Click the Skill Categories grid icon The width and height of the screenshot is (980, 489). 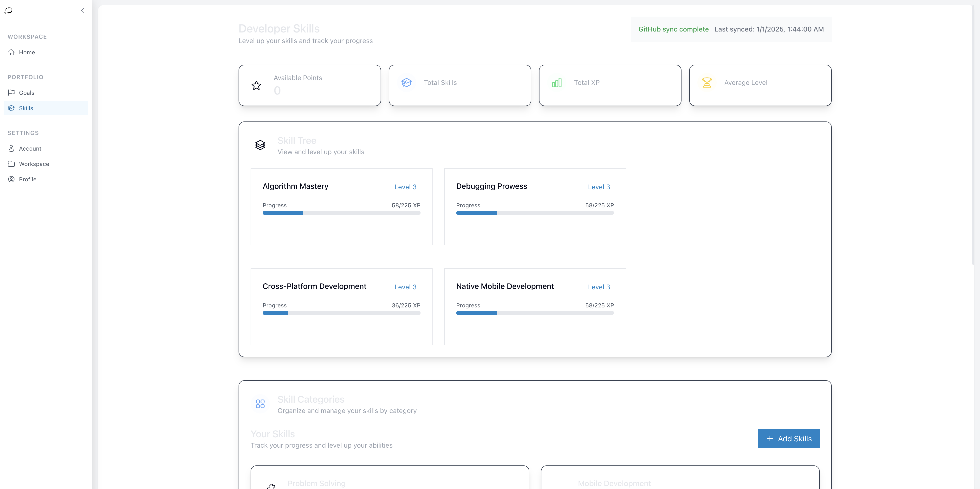[x=260, y=404]
